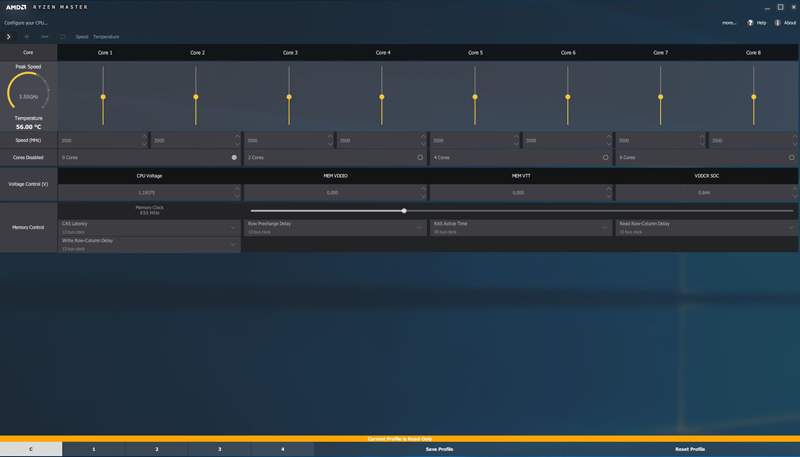Click the CPU Voltage value field

click(146, 192)
